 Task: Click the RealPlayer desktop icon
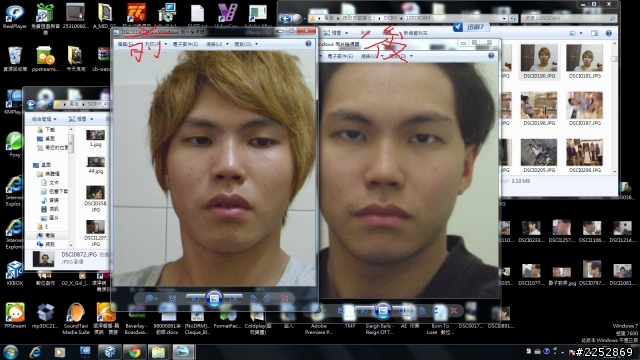pos(15,16)
